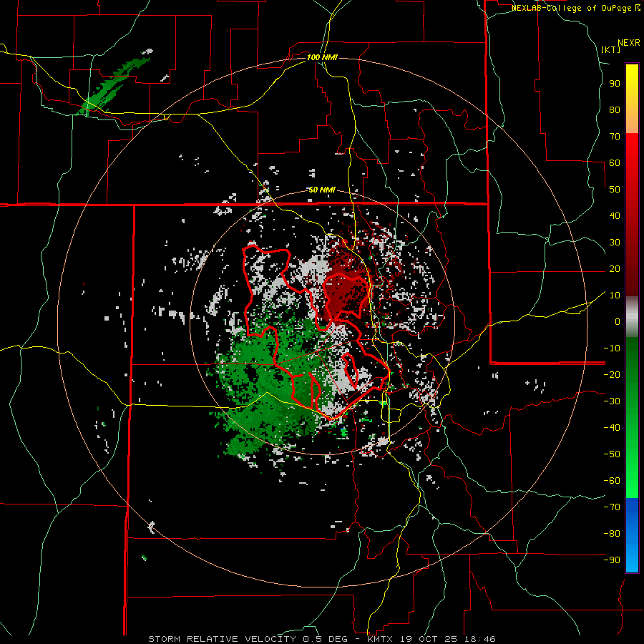Click the 30 value on velocity scale
Viewport: 644px width, 644px height.
615,243
